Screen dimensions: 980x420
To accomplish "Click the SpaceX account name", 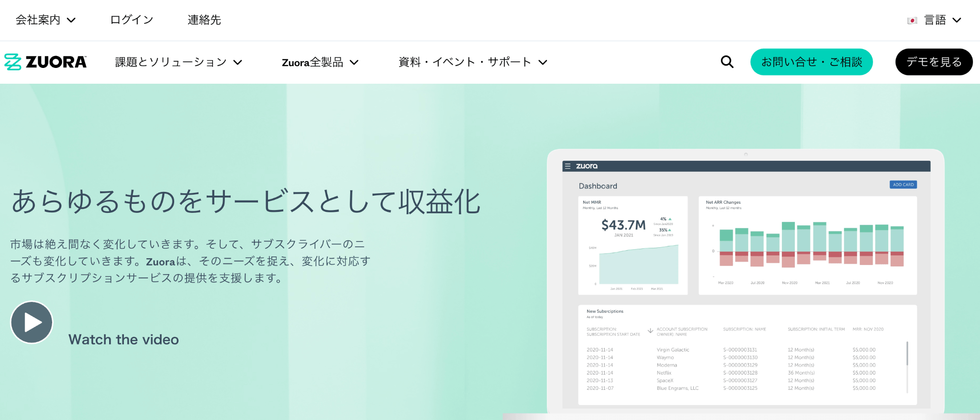I will 665,380.
